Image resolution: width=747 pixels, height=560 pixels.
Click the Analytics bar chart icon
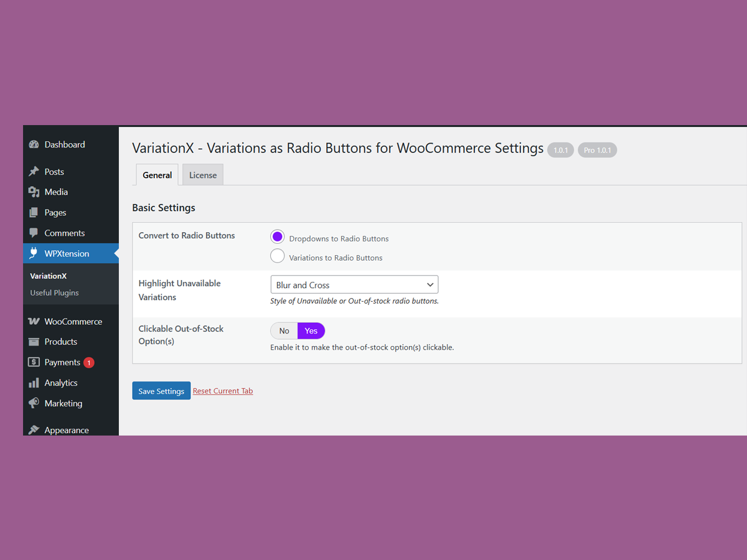[34, 383]
